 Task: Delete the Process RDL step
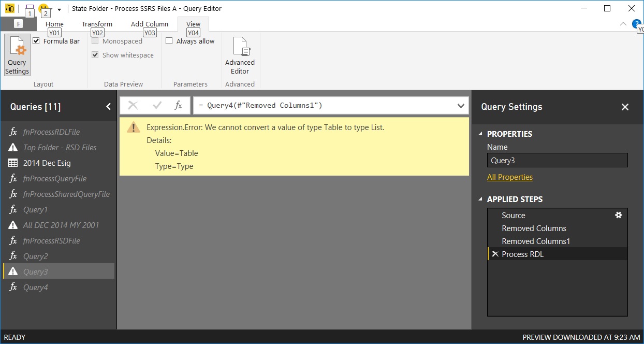pos(495,254)
